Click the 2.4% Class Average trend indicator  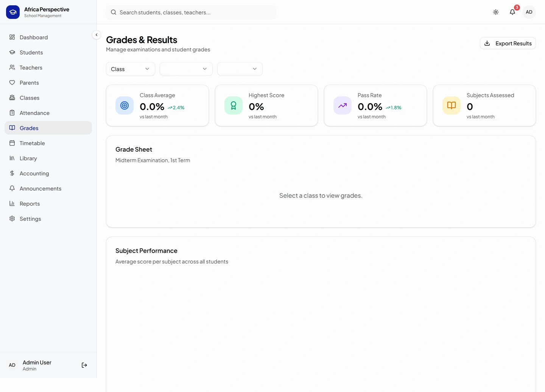click(176, 108)
